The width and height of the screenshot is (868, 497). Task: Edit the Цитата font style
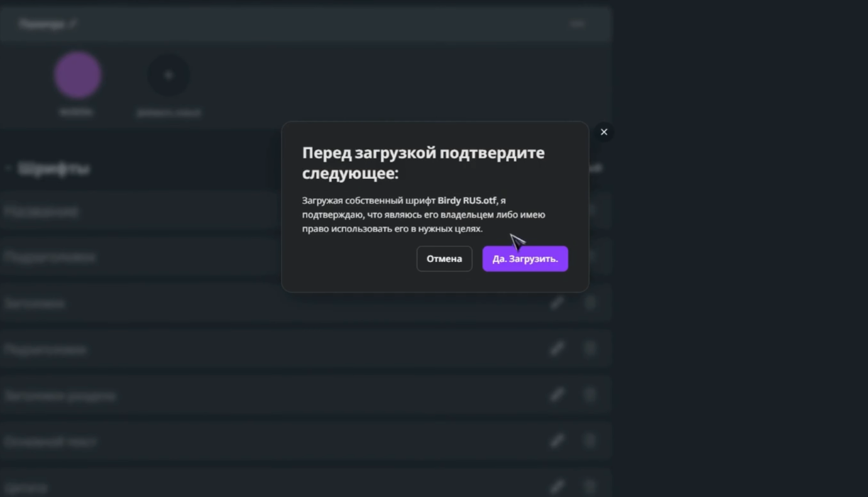click(557, 487)
